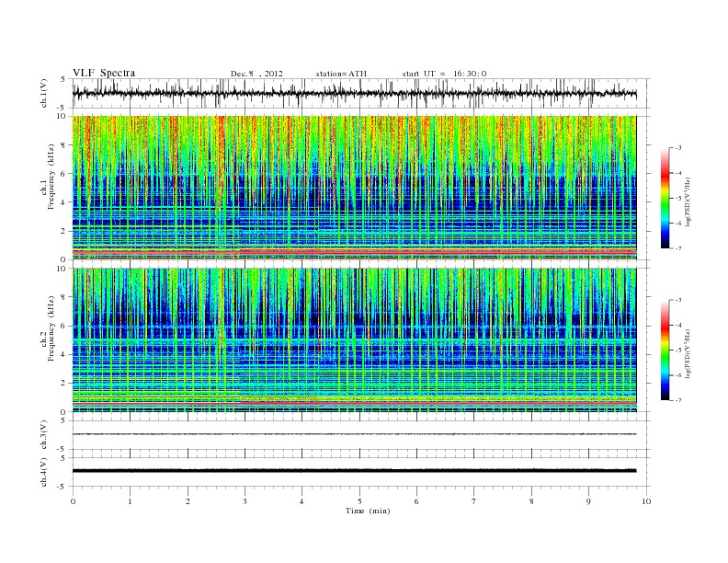Click time axis tick label "3"
Image resolution: width=728 pixels, height=563 pixels.
[245, 501]
